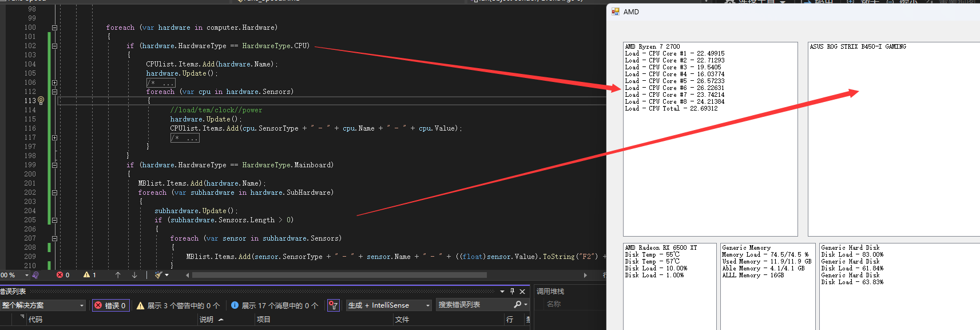The width and height of the screenshot is (980, 330).
Task: Open the 生成 + IntelliSense source dropdown
Action: [x=389, y=305]
